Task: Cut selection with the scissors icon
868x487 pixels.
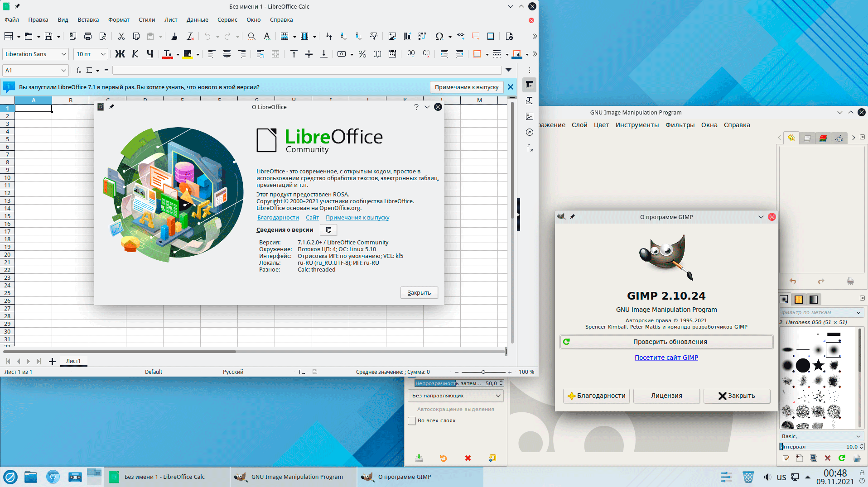Action: 121,36
